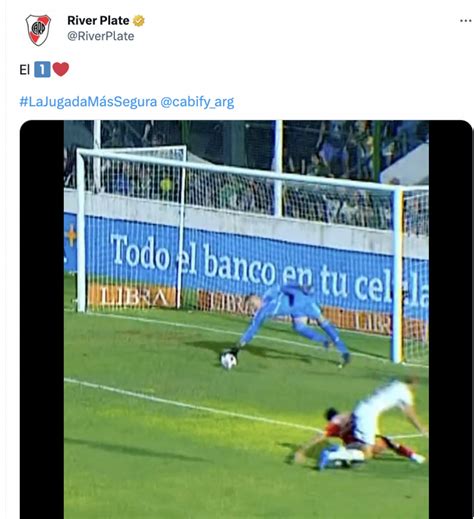Click the blue number 1 emoji
The width and height of the screenshot is (474, 519).
click(42, 70)
